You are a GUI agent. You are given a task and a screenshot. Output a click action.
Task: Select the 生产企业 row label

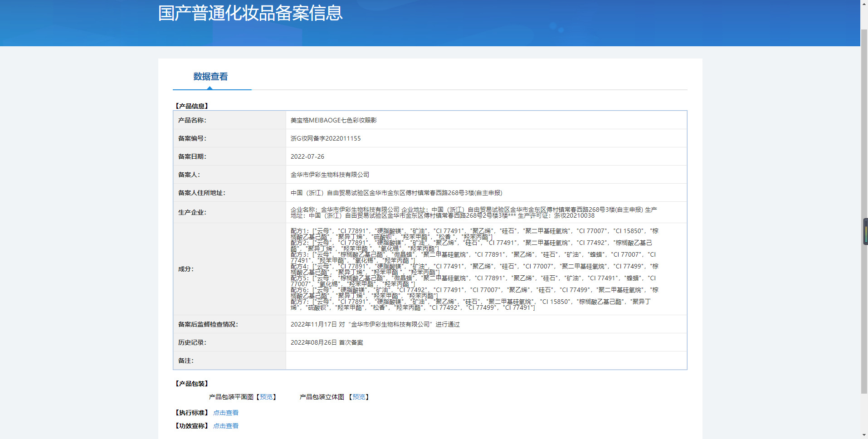click(x=192, y=212)
